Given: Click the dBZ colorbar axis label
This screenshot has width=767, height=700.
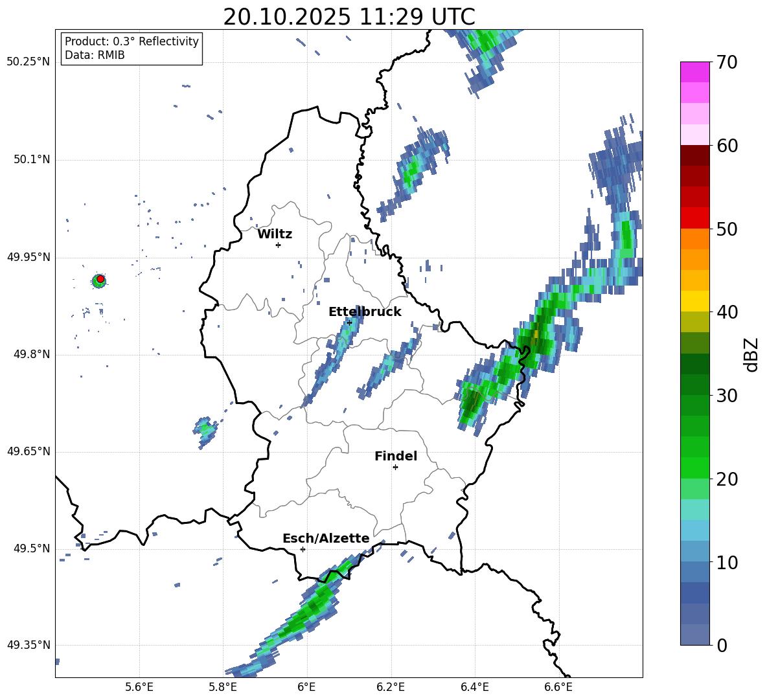Looking at the screenshot, I should [x=752, y=354].
